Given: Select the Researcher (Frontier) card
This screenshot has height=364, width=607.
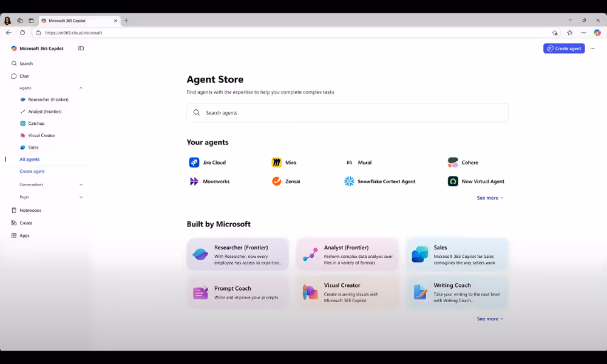Looking at the screenshot, I should click(238, 255).
